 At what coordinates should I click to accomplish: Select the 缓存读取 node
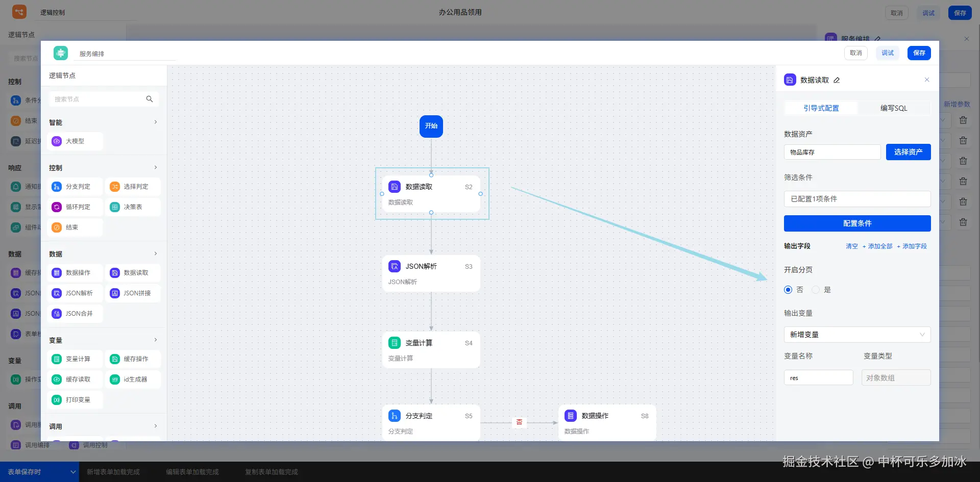click(x=75, y=379)
